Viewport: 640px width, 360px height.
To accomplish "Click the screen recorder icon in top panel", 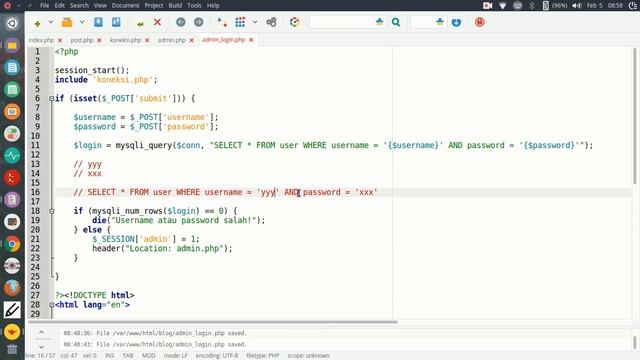I will pyautogui.click(x=487, y=5).
